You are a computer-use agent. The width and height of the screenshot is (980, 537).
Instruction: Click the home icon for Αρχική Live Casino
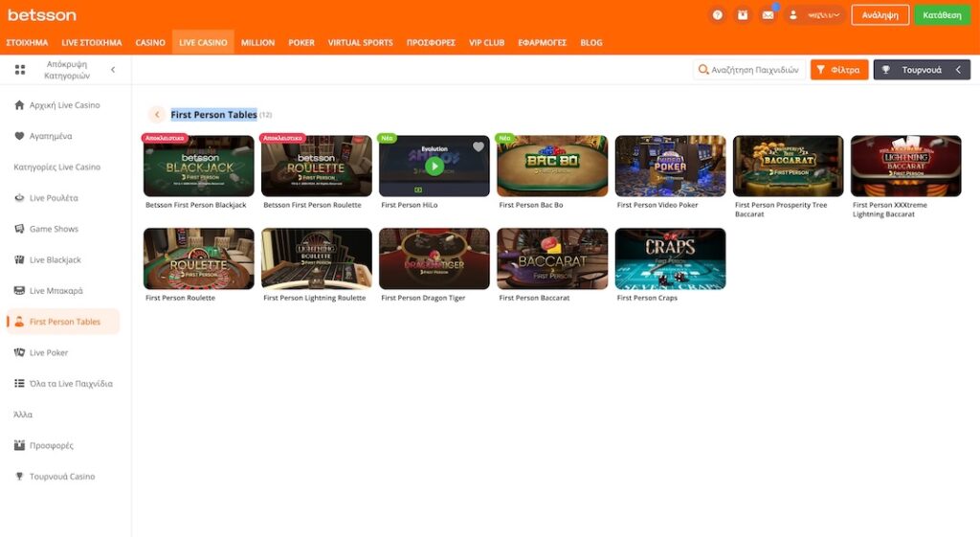(20, 105)
